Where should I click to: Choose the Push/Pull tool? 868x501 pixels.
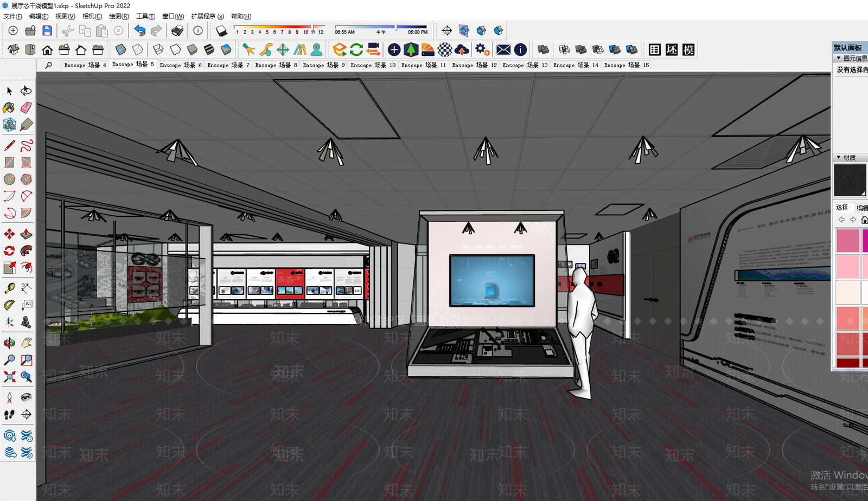click(26, 234)
